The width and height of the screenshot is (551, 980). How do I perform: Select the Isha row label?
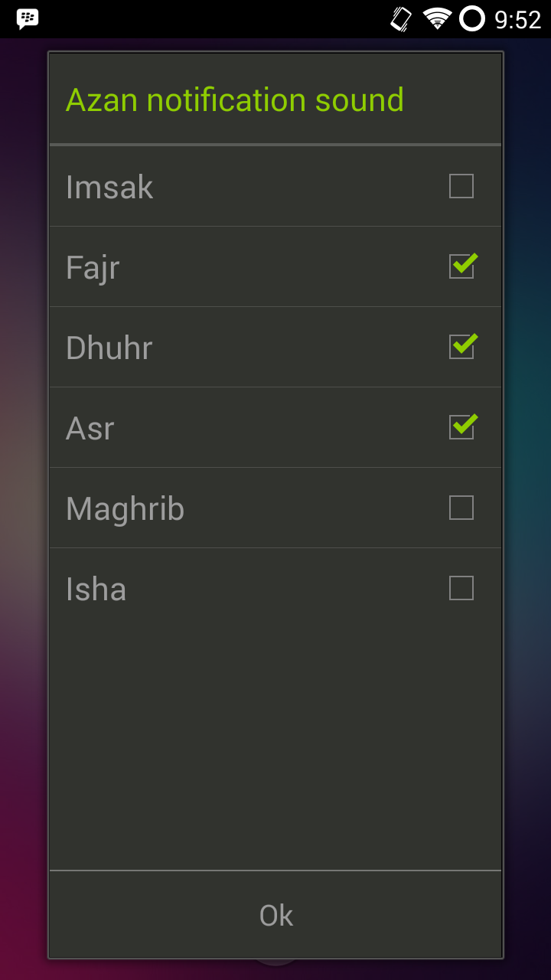pos(96,590)
